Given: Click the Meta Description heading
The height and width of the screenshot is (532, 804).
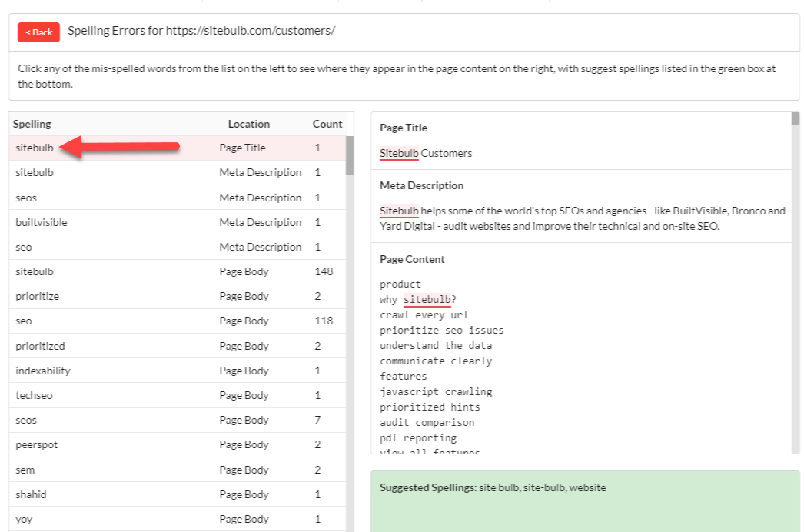Looking at the screenshot, I should point(421,185).
